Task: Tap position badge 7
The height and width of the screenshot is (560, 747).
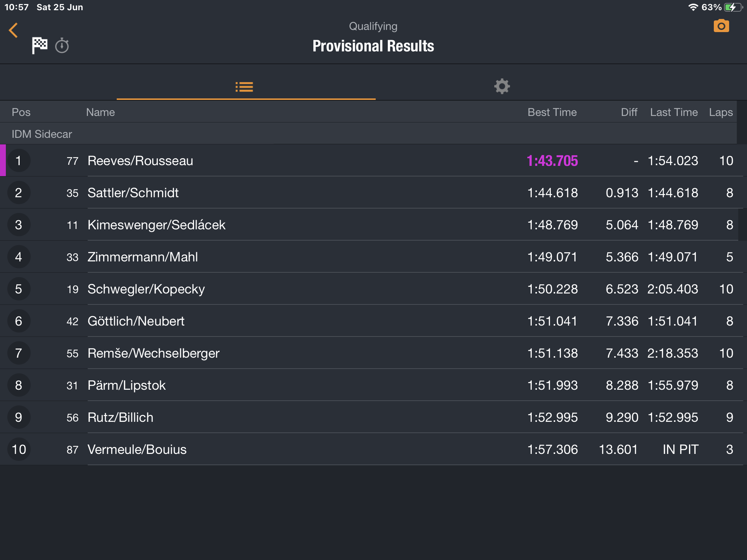Action: [19, 353]
